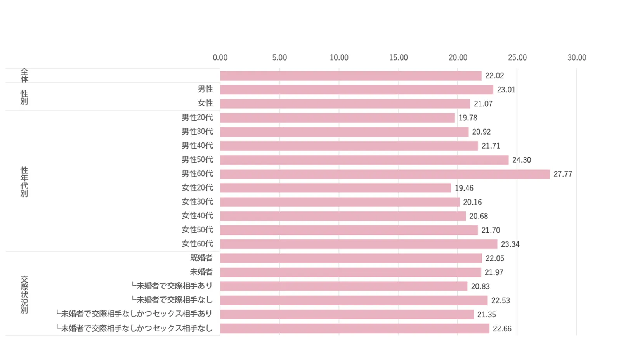Image resolution: width=621 pixels, height=364 pixels.
Task: Click the 女性30代 category label
Action: (197, 202)
